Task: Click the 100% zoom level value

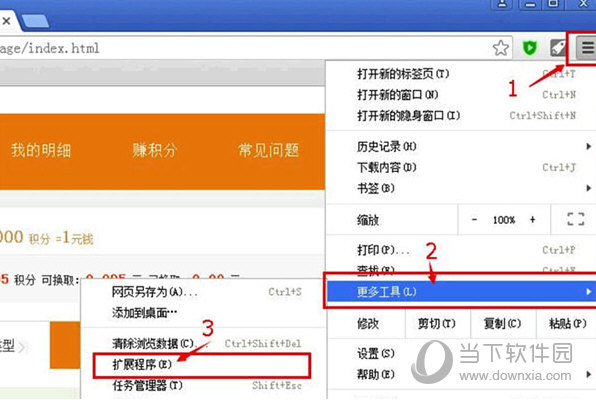Action: 504,220
